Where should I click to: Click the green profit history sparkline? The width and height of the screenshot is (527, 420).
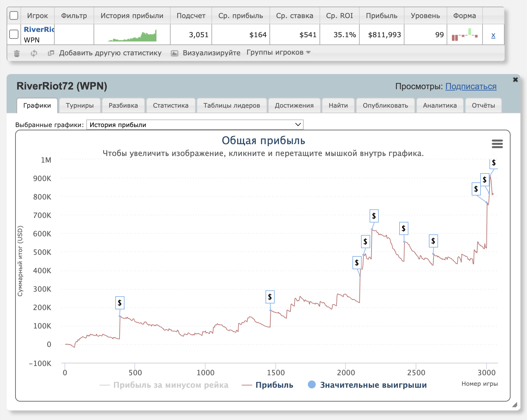[132, 36]
